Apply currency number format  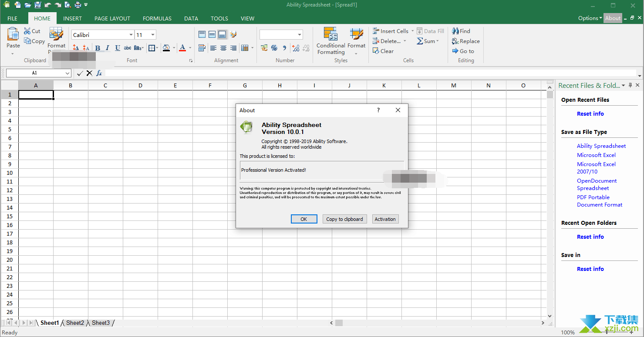pyautogui.click(x=264, y=48)
